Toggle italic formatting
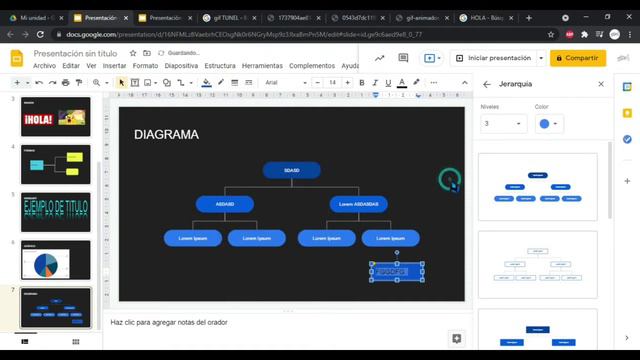 [x=375, y=83]
